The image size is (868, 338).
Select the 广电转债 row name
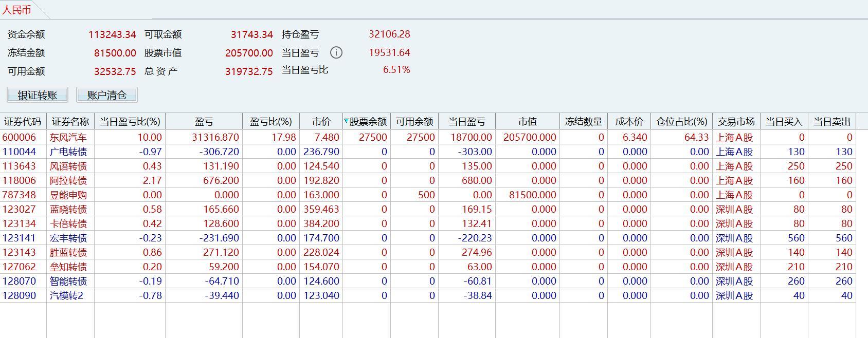click(68, 152)
